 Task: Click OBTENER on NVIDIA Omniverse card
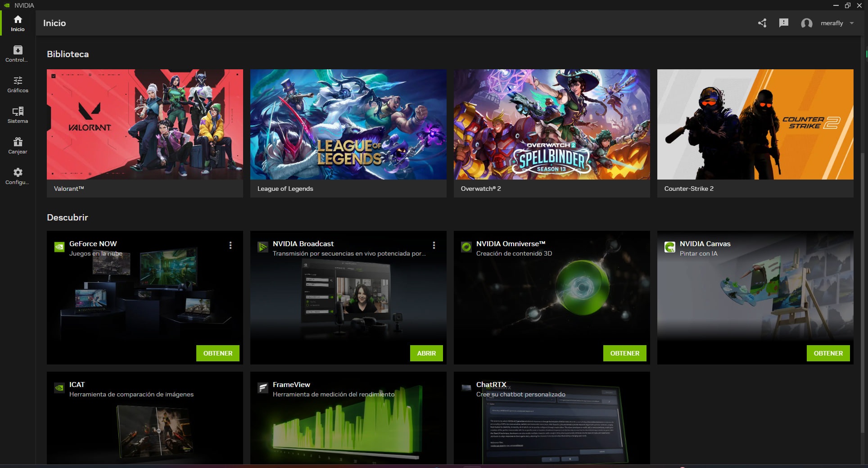(x=625, y=353)
